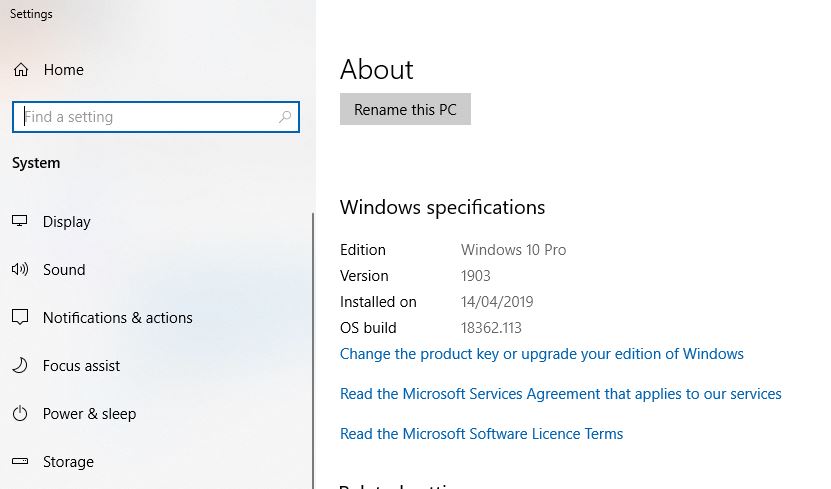Click the Rename this PC button

pyautogui.click(x=405, y=109)
